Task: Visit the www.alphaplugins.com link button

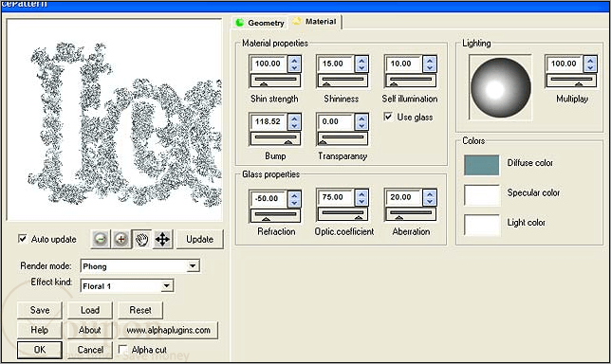Action: tap(168, 330)
